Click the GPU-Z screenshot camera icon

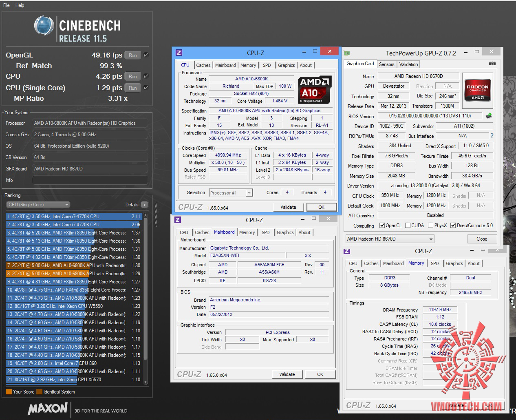(x=492, y=64)
